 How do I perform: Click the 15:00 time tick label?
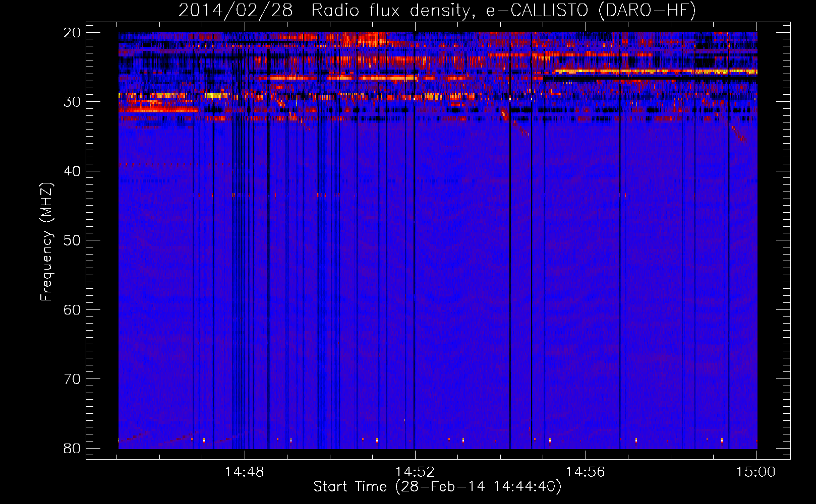point(756,472)
